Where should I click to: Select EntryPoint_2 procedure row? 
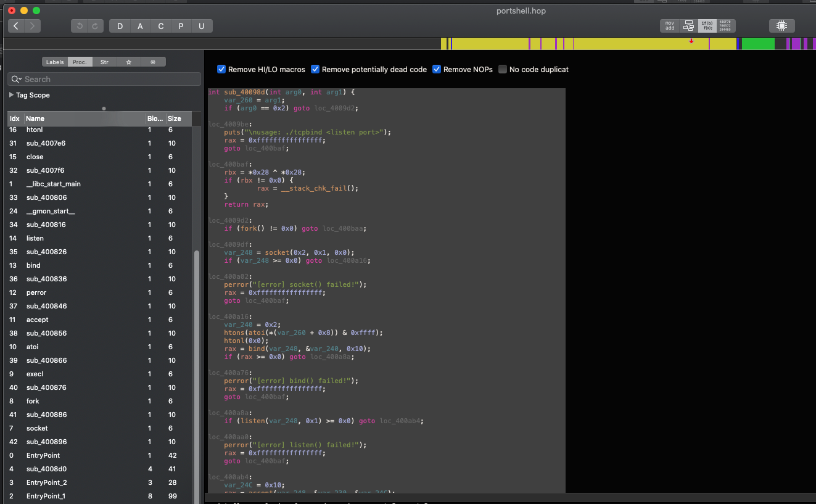point(99,482)
